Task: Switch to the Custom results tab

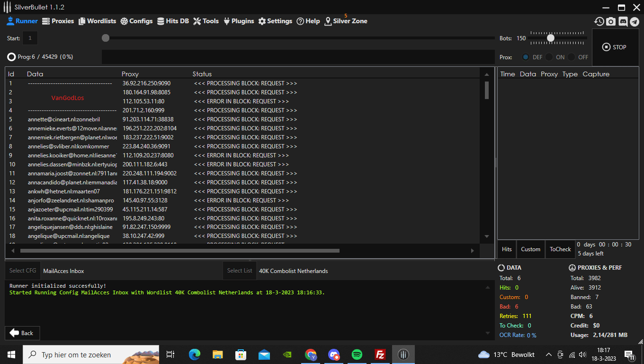Action: tap(530, 249)
